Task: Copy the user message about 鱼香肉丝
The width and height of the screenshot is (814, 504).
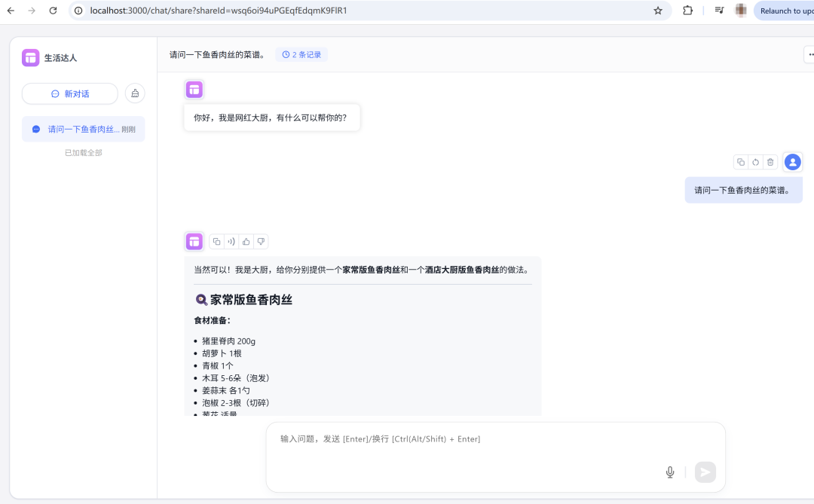Action: [x=740, y=162]
